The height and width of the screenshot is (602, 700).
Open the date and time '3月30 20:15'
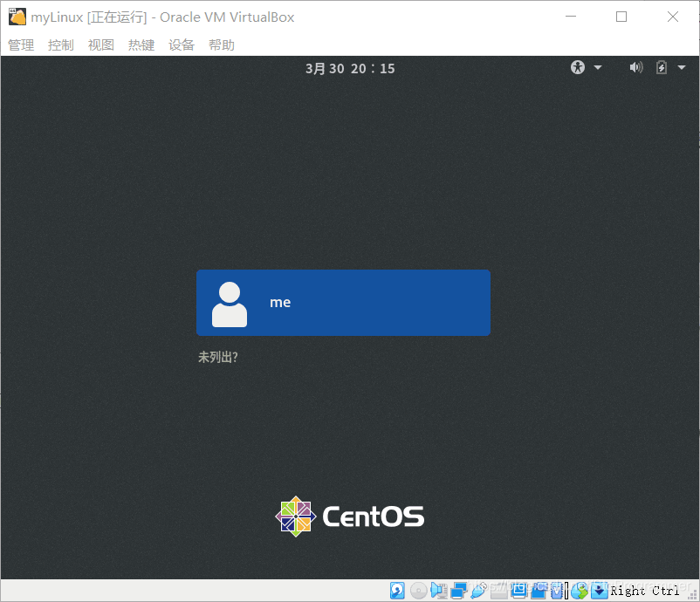pyautogui.click(x=350, y=68)
